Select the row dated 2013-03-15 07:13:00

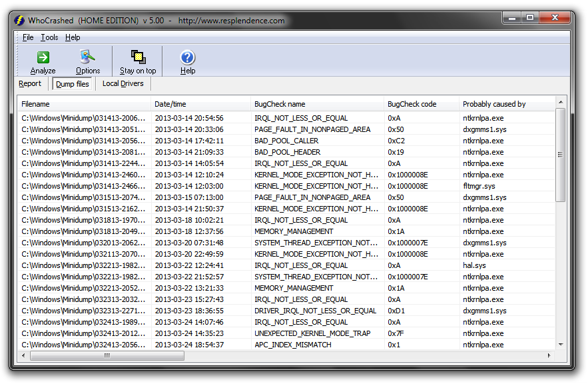tap(286, 197)
